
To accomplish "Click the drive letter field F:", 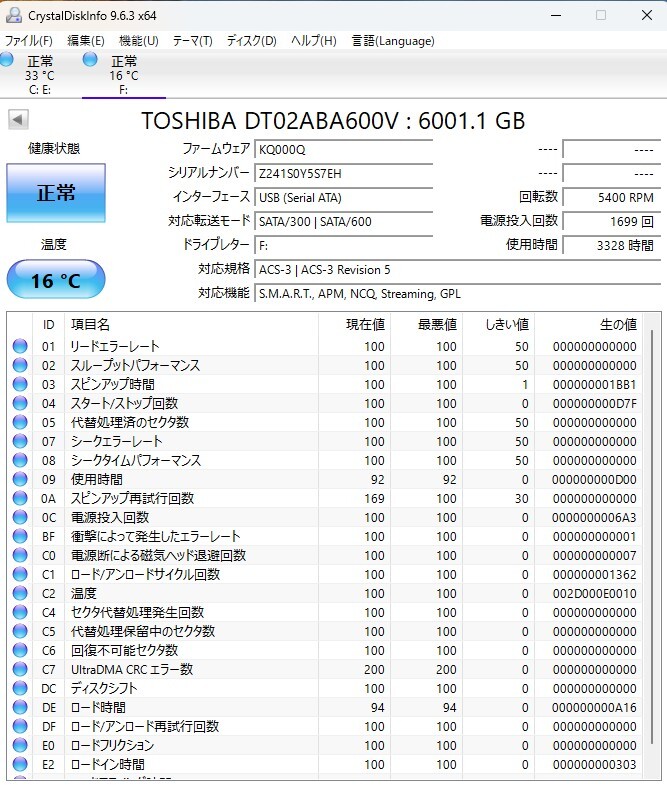I will coord(344,245).
